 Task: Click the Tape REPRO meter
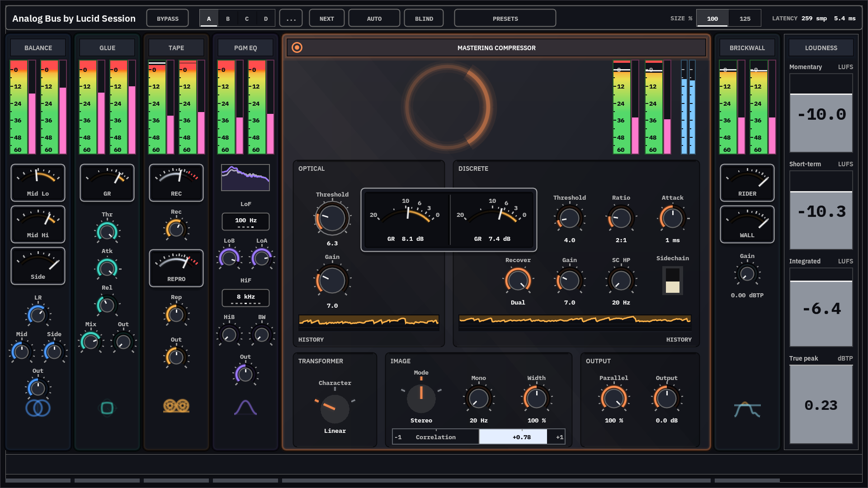pyautogui.click(x=176, y=268)
